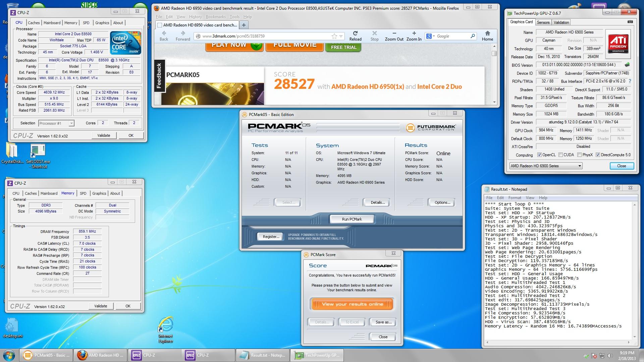
Task: Click Options... button in PCMark05
Action: [442, 202]
